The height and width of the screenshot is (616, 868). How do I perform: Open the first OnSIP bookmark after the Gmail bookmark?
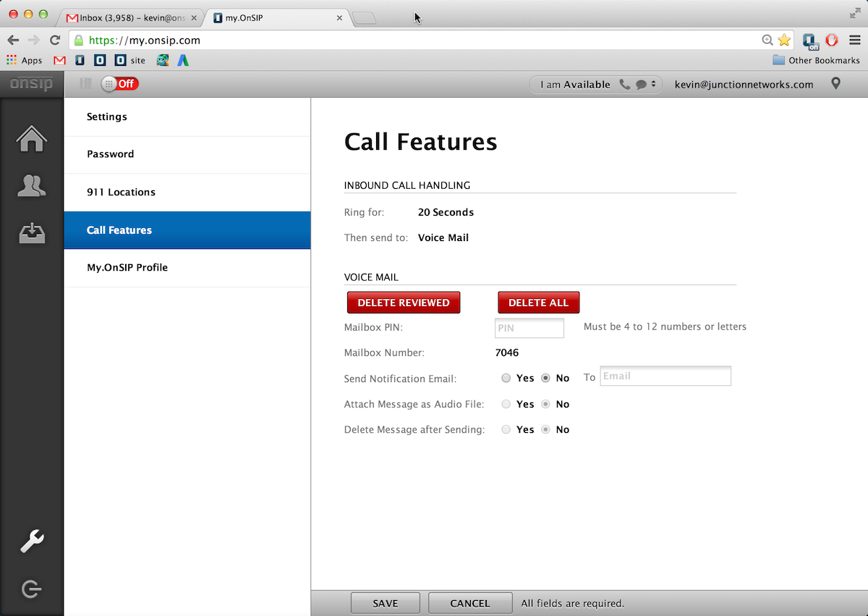80,61
